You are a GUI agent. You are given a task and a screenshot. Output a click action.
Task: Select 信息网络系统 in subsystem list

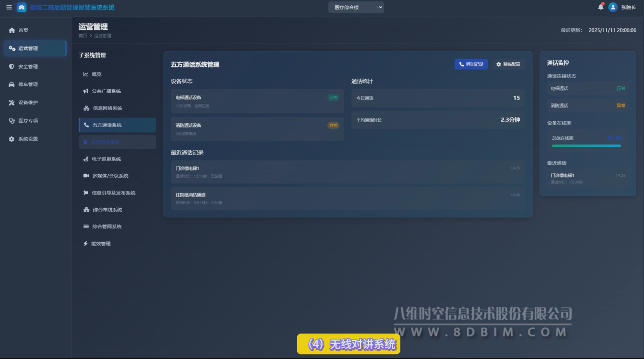[107, 108]
